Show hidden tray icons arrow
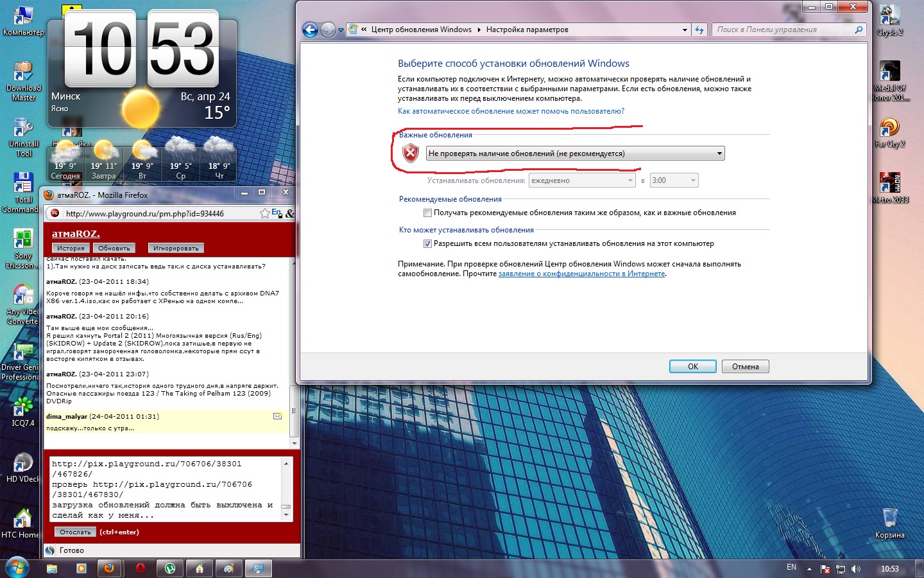 click(x=810, y=569)
